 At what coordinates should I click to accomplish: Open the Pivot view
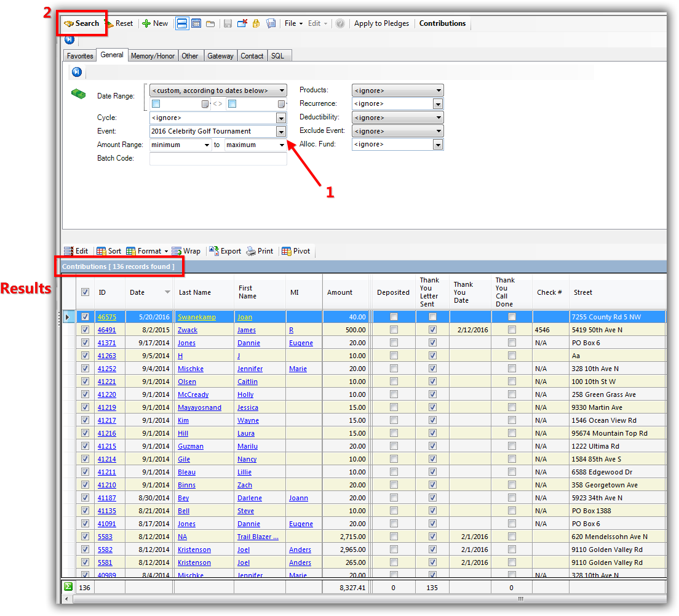click(x=296, y=251)
